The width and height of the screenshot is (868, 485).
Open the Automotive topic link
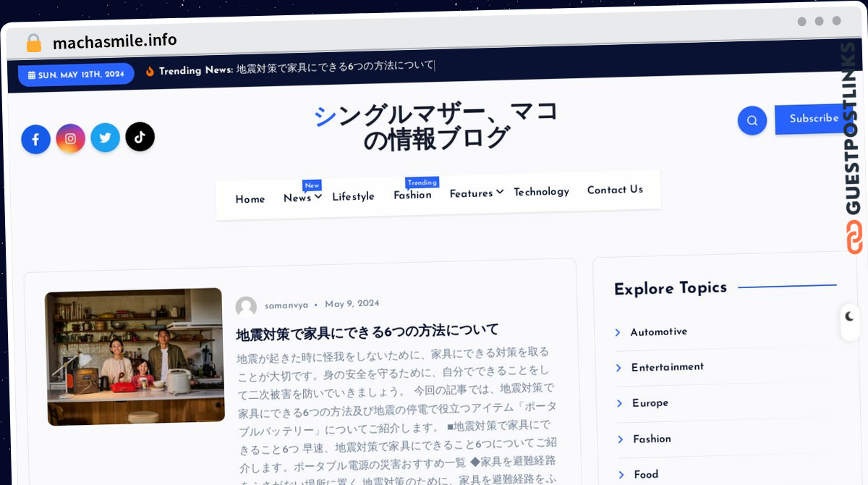(x=659, y=332)
